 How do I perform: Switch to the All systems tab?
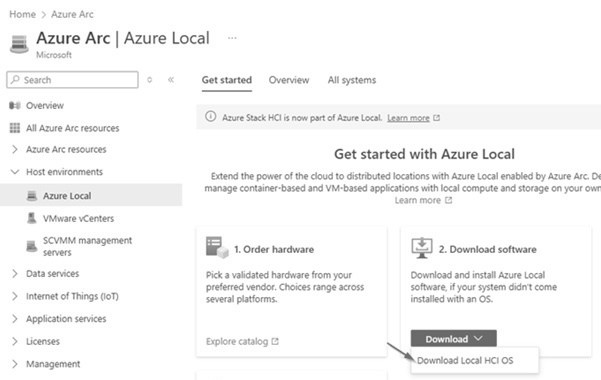(x=351, y=80)
